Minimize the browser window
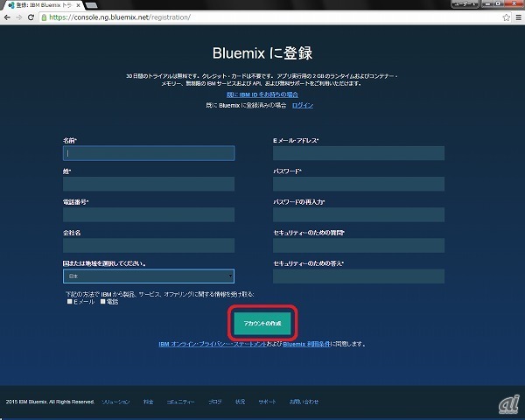The image size is (525, 420). (487, 3)
